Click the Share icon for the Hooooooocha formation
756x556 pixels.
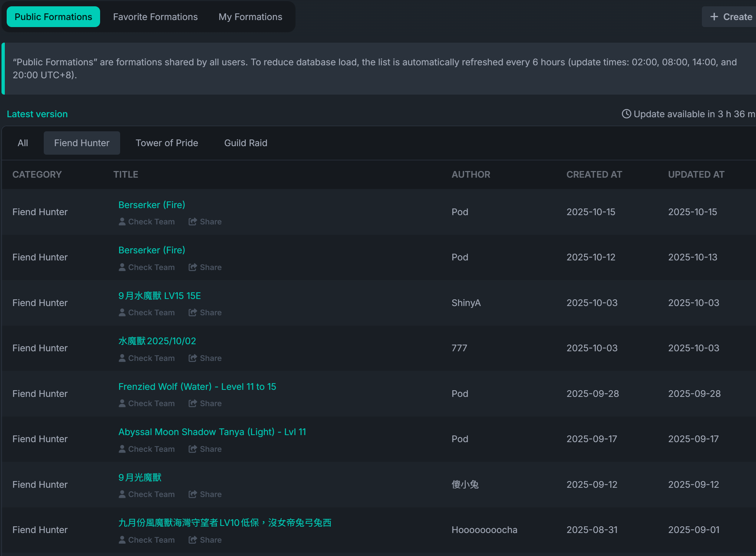(192, 540)
